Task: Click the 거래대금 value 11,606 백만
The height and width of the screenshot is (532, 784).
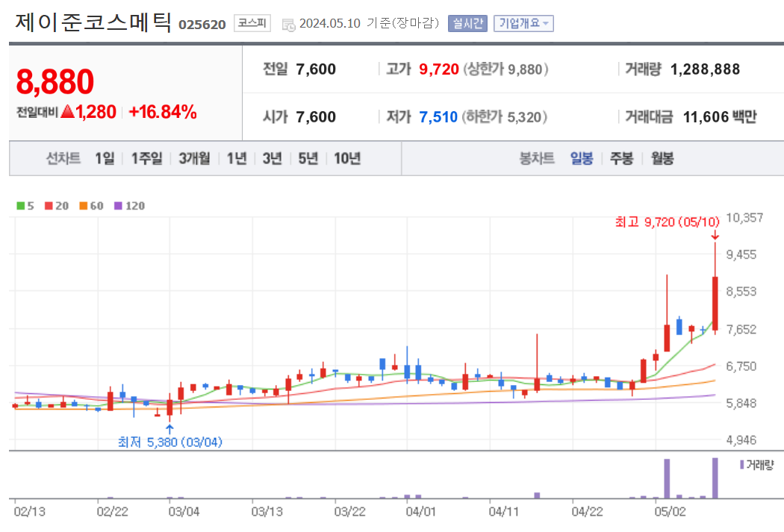Action: (720, 117)
